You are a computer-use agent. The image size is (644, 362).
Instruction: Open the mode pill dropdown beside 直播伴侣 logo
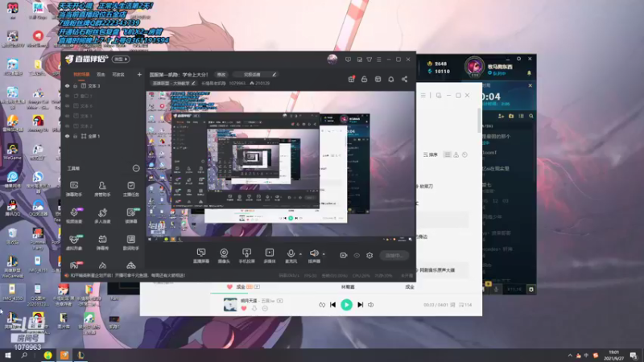(x=122, y=59)
